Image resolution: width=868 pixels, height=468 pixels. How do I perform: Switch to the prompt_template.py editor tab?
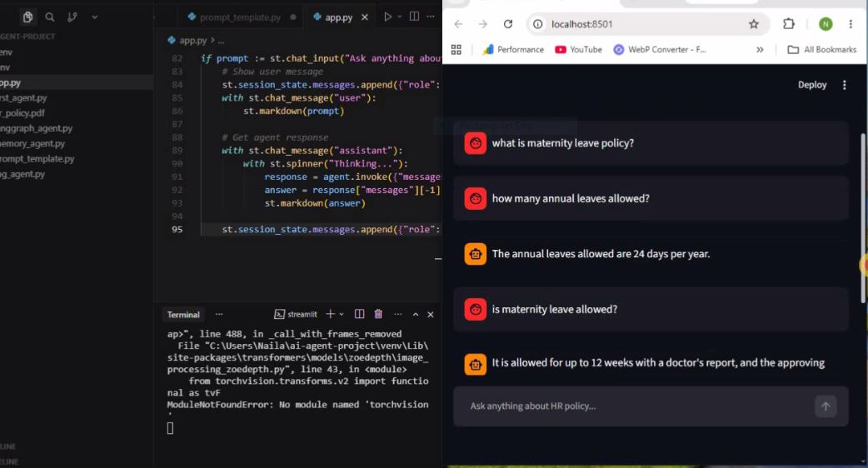pos(240,17)
